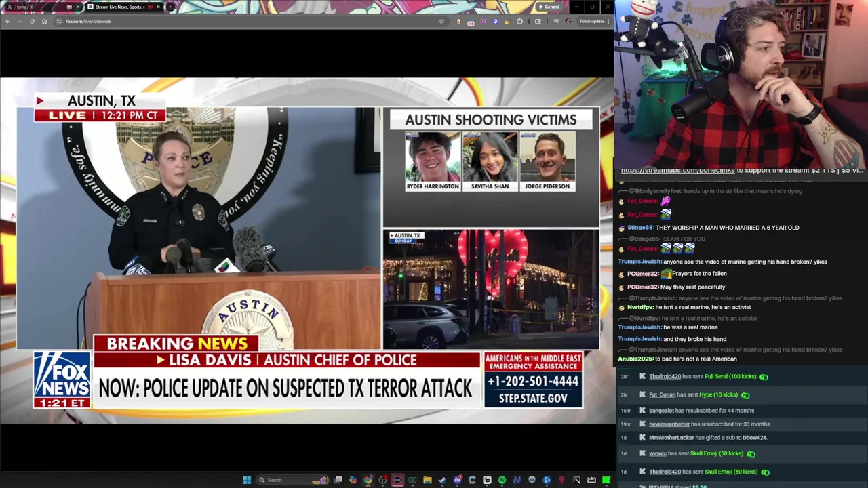Open OBS Studio from taskbar

383,480
